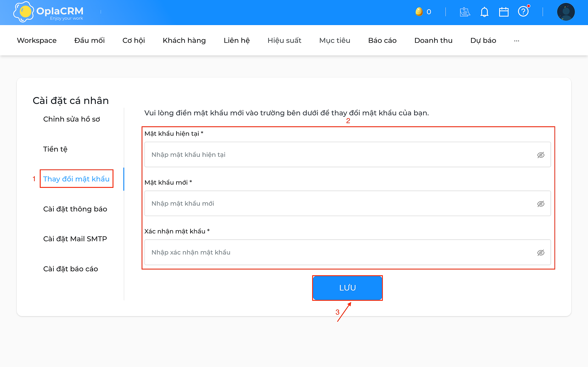Open Cài đặt báo cáo section
Viewport: 588px width, 367px height.
pos(71,269)
